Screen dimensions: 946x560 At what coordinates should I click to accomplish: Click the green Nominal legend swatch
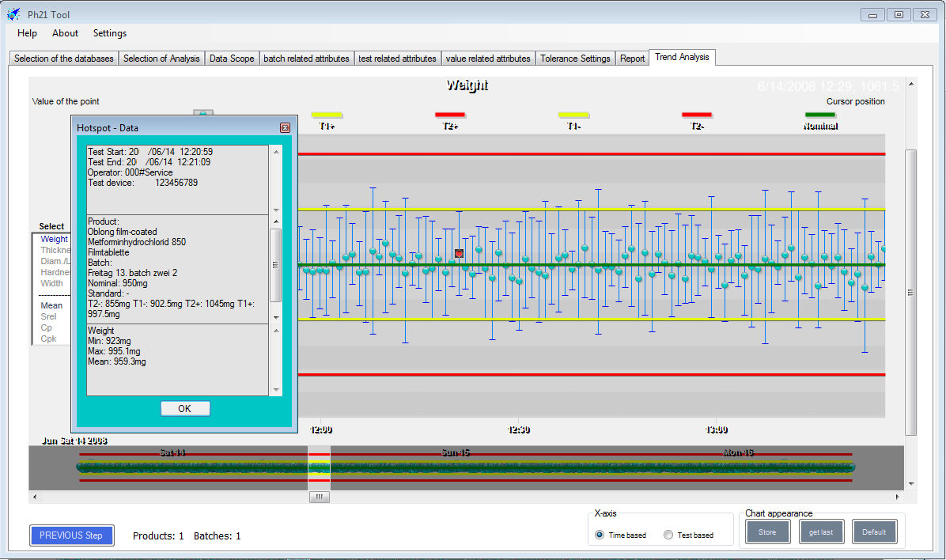tap(819, 115)
